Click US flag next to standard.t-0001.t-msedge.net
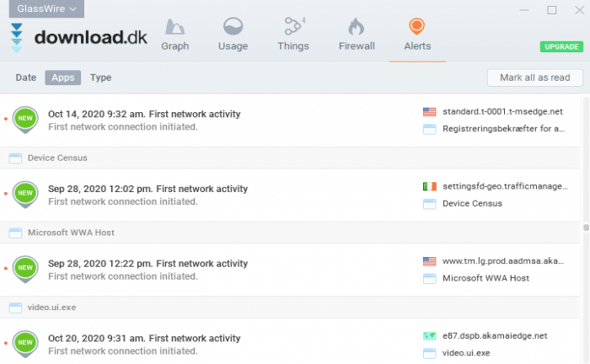 pos(430,112)
